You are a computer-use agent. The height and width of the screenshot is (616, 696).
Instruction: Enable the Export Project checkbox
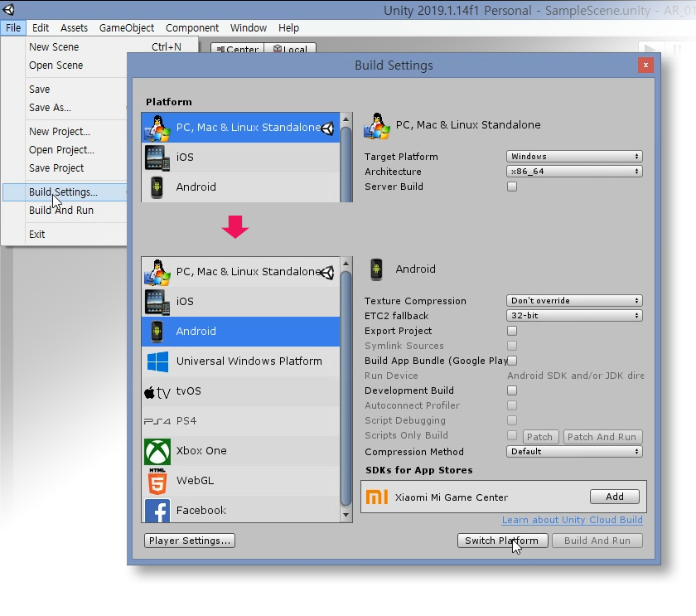512,331
